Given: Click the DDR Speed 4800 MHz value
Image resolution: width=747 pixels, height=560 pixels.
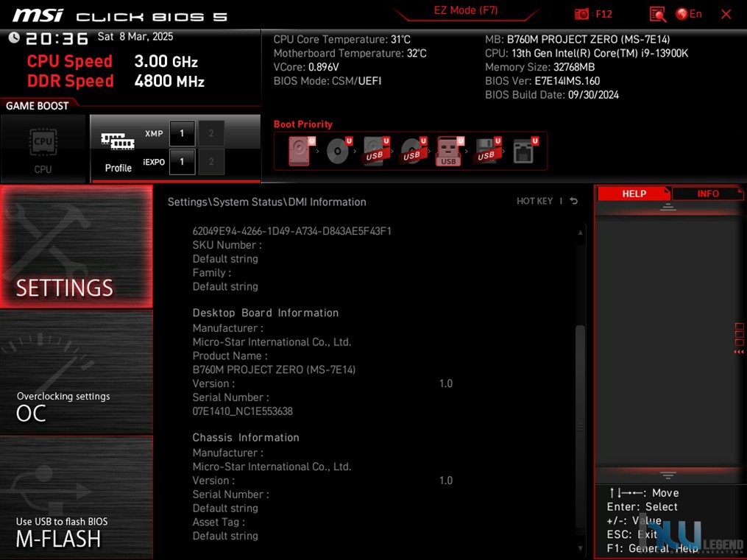Looking at the screenshot, I should (x=169, y=81).
